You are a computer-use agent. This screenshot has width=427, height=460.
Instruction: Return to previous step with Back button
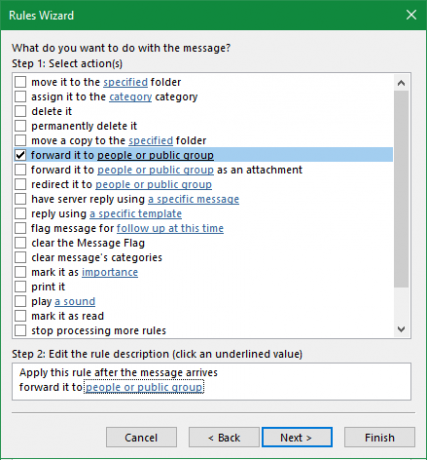[224, 437]
